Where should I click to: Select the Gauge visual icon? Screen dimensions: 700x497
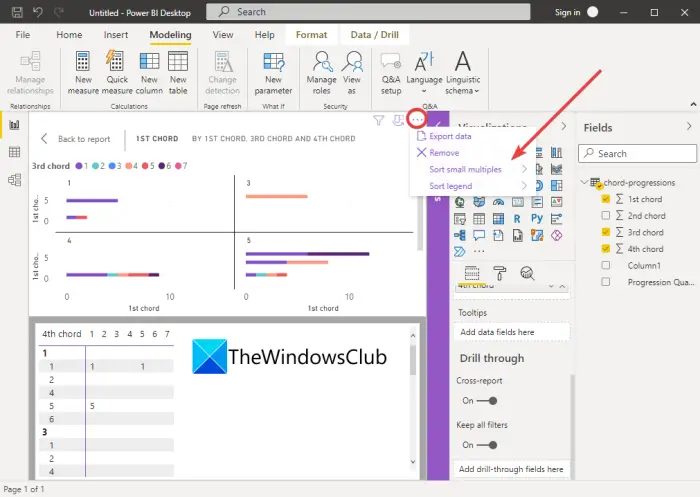[x=498, y=202]
